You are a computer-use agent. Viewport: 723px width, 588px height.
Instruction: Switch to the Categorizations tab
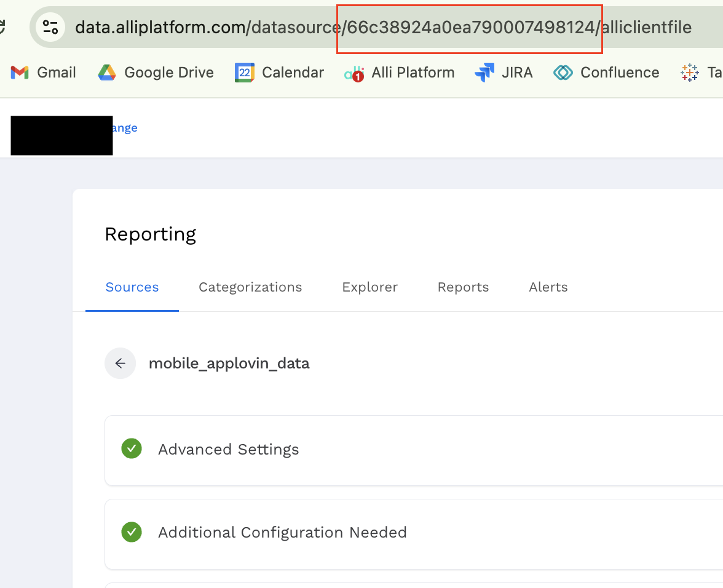[250, 287]
